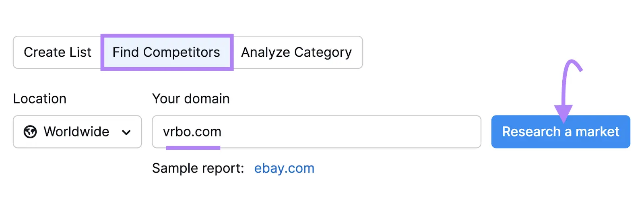
Task: Expand the Location combo box
Action: 77,132
